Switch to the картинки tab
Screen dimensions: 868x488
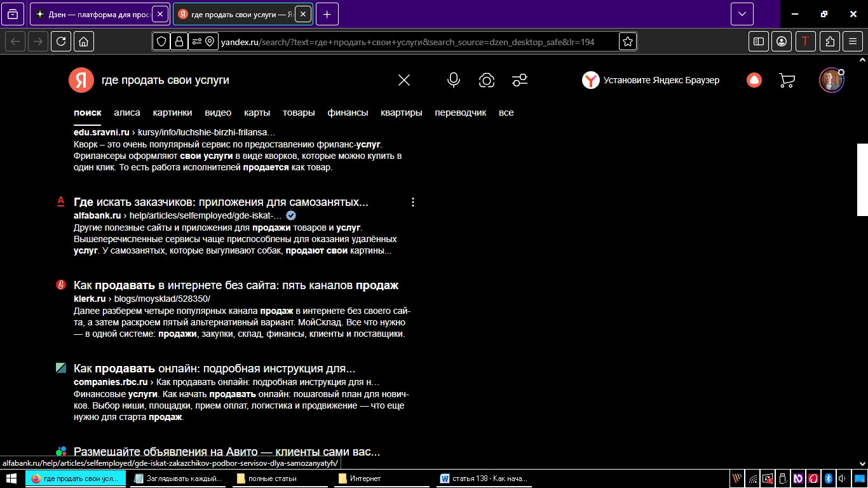point(172,112)
